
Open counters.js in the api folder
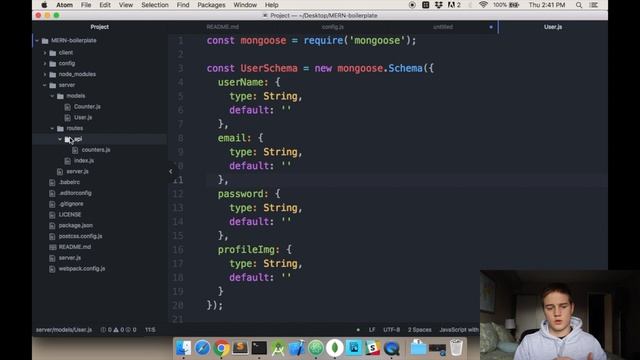pyautogui.click(x=96, y=150)
